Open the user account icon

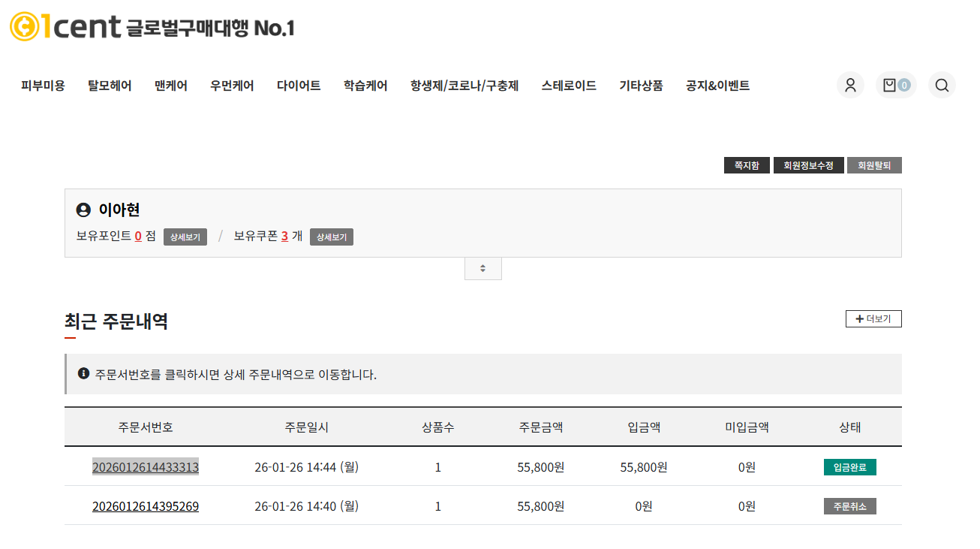[850, 85]
